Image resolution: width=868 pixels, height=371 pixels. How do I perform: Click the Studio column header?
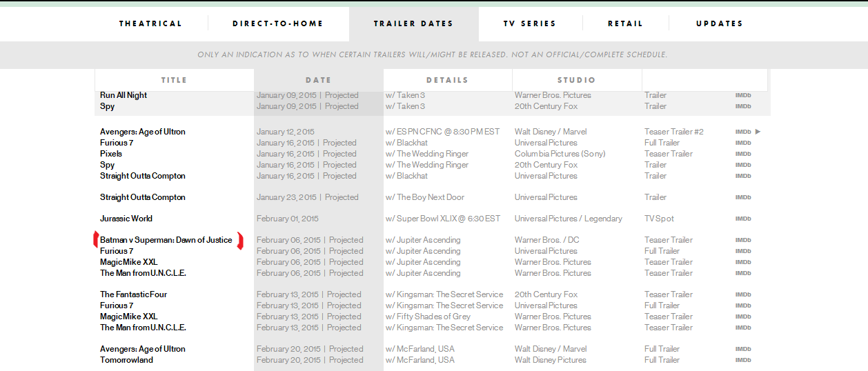pyautogui.click(x=576, y=80)
